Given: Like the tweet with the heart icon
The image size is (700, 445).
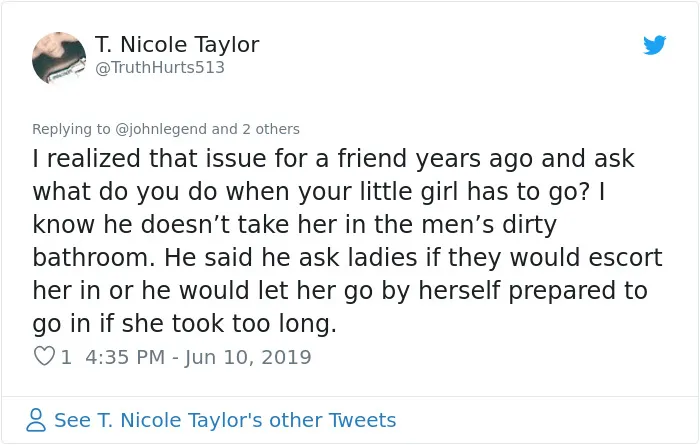Looking at the screenshot, I should click(44, 357).
